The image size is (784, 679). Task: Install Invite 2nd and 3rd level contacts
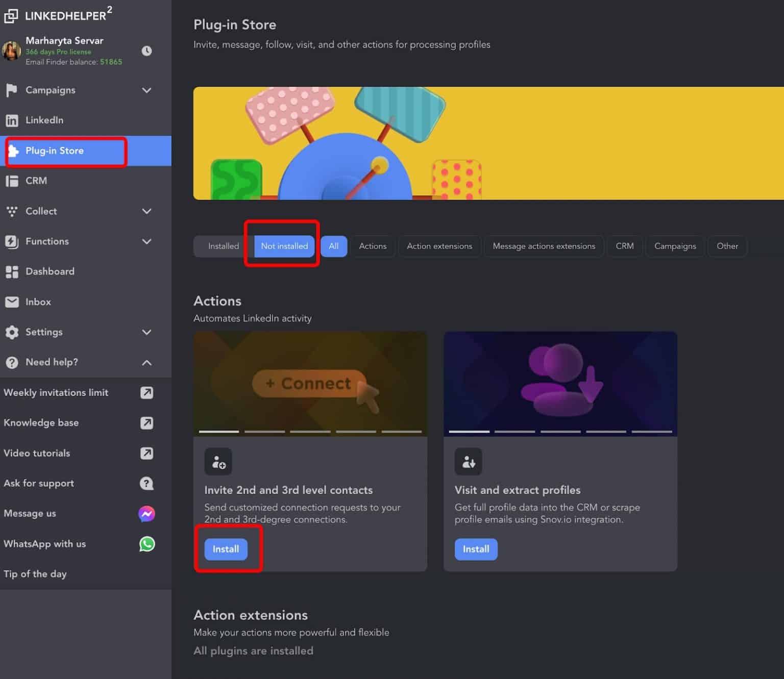click(226, 549)
